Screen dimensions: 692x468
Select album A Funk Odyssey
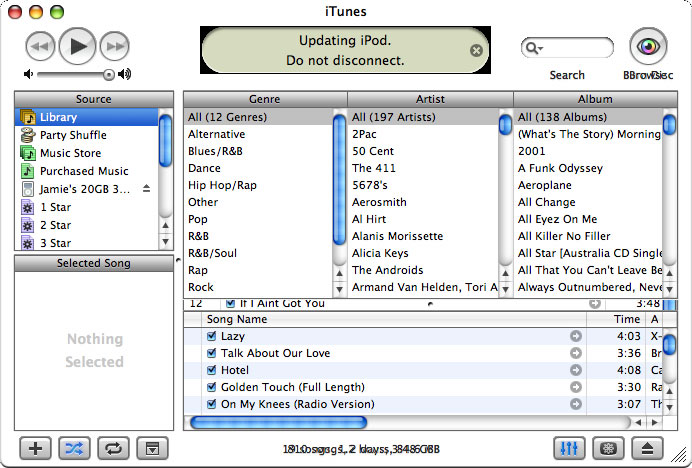click(589, 168)
